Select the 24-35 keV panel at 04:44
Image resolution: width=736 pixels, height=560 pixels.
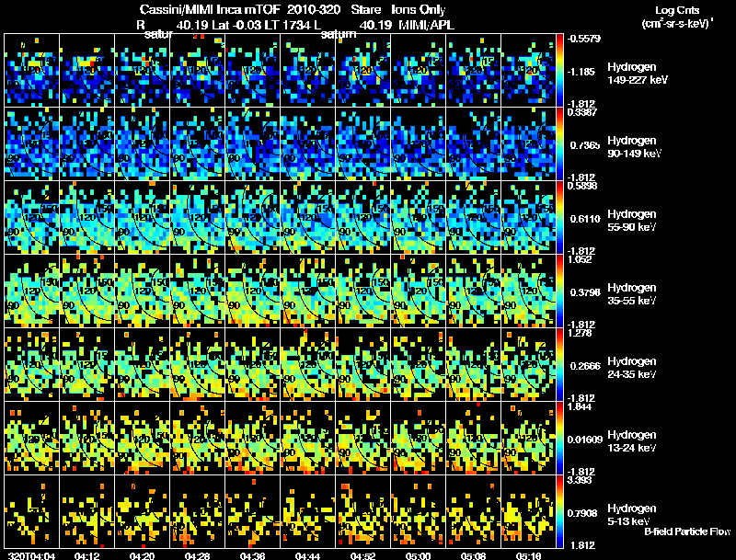tap(308, 365)
